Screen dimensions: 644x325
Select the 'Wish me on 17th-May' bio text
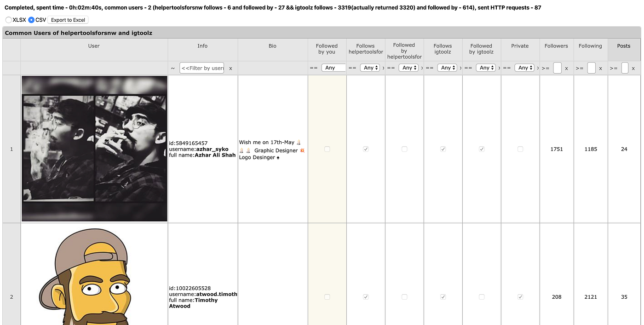(267, 143)
